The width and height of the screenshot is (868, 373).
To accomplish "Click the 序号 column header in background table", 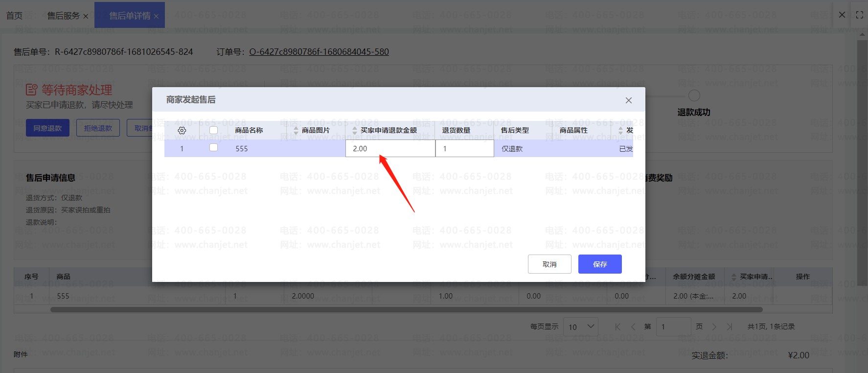I will 31,277.
